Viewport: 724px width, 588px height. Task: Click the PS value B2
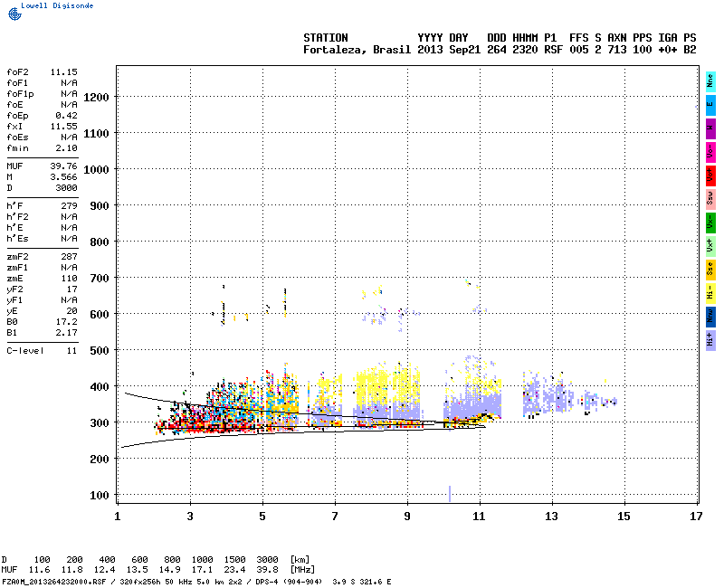click(690, 50)
